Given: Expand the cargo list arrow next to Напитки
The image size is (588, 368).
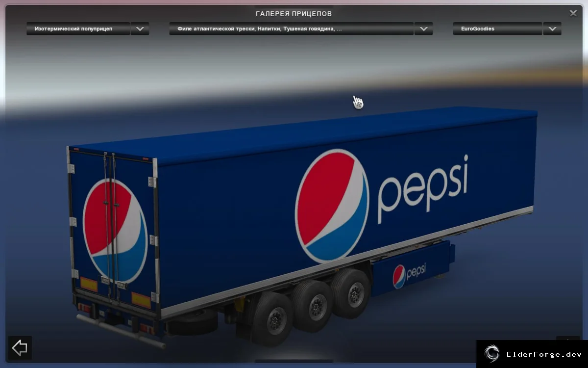Looking at the screenshot, I should [423, 29].
